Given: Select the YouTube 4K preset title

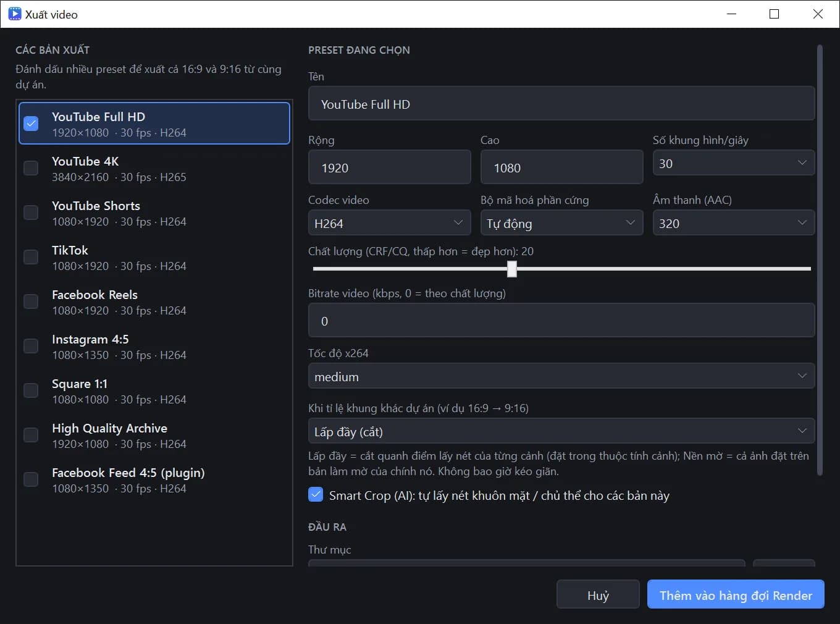Looking at the screenshot, I should point(85,161).
